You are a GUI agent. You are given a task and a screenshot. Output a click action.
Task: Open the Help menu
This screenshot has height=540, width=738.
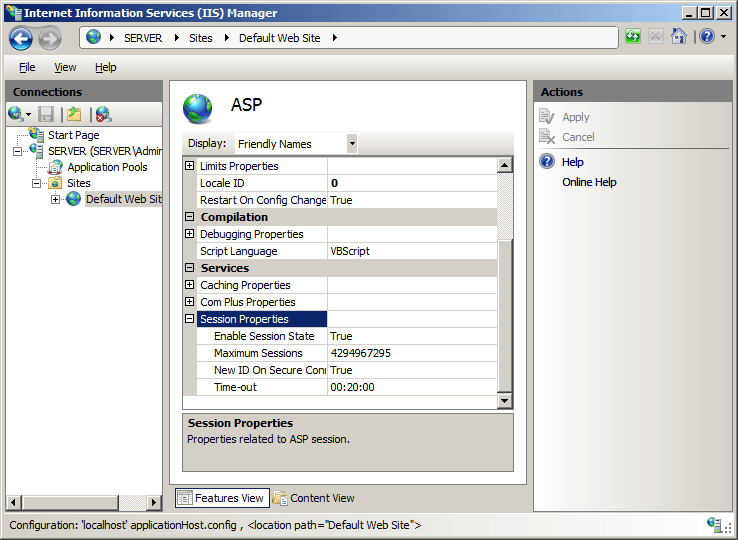point(105,67)
